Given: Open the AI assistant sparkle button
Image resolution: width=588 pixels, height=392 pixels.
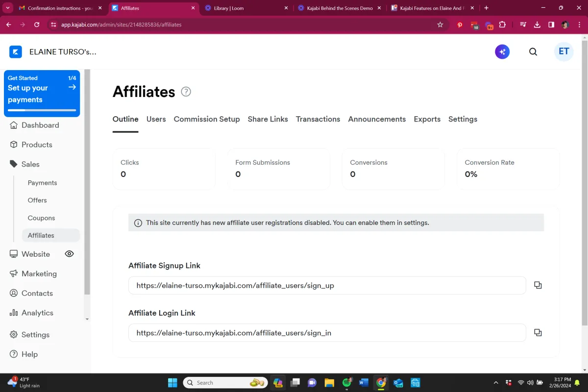Looking at the screenshot, I should pos(502,52).
